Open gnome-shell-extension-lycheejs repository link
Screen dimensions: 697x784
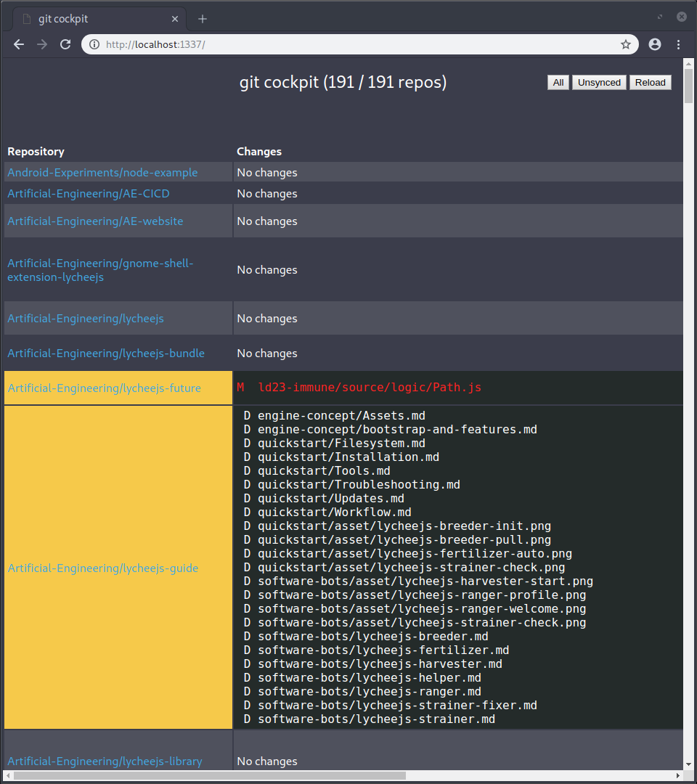(x=100, y=270)
